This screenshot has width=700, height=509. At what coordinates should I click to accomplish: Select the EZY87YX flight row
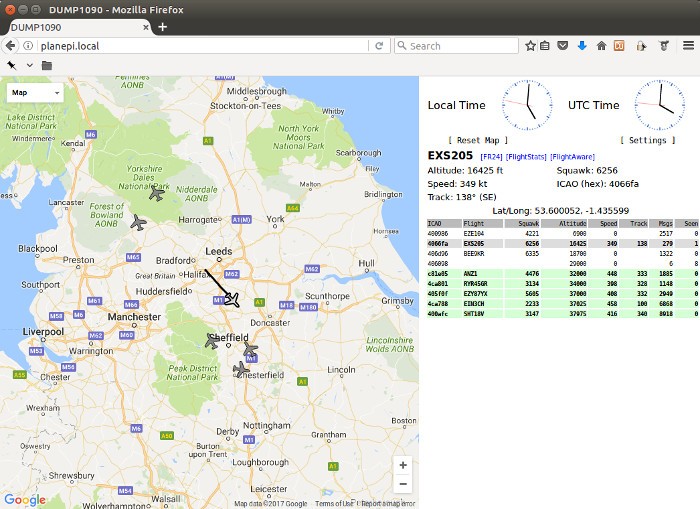coord(563,294)
